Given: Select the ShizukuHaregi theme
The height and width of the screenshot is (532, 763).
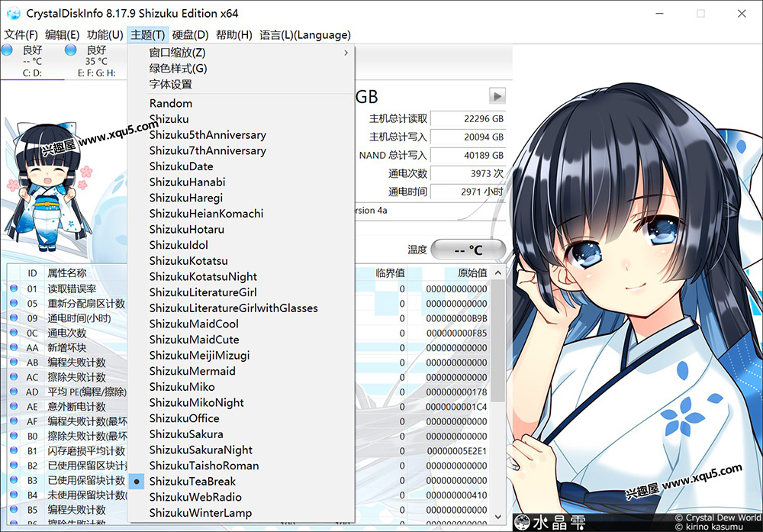Looking at the screenshot, I should [241, 198].
